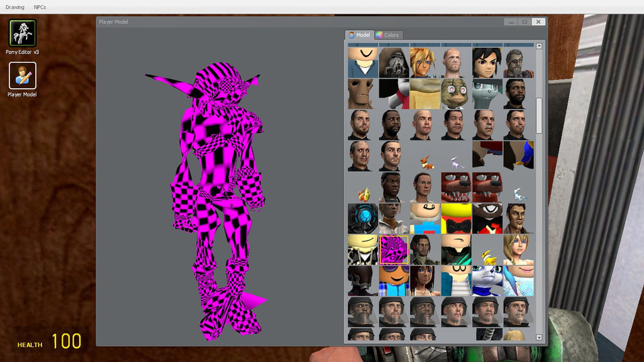
Task: Select the blond spiky-hair character model
Action: click(425, 62)
